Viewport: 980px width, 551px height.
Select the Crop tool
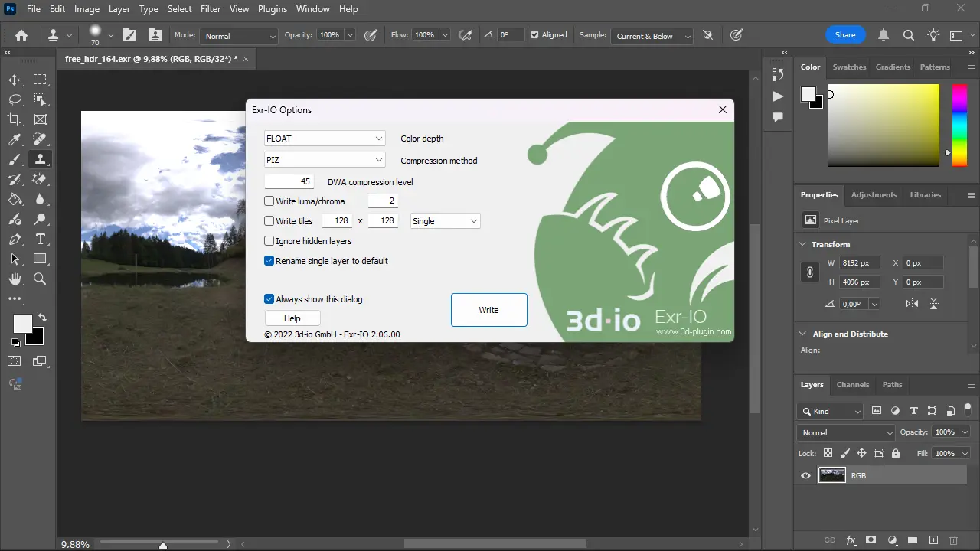(15, 119)
